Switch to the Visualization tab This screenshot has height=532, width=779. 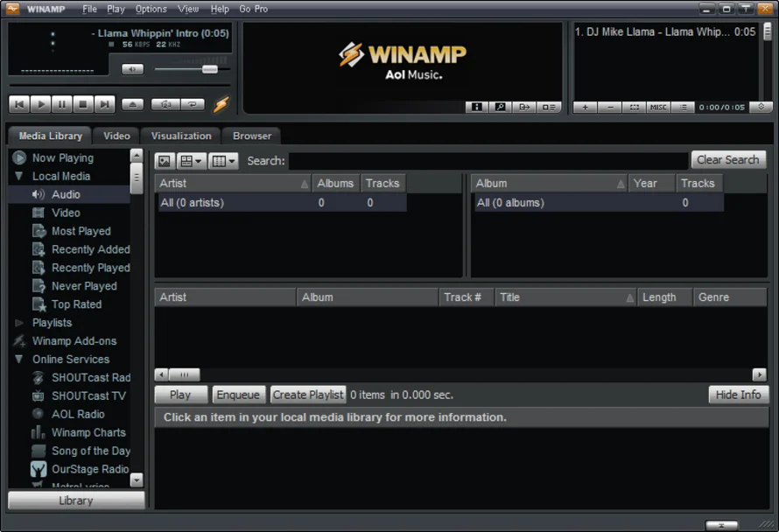tap(181, 136)
